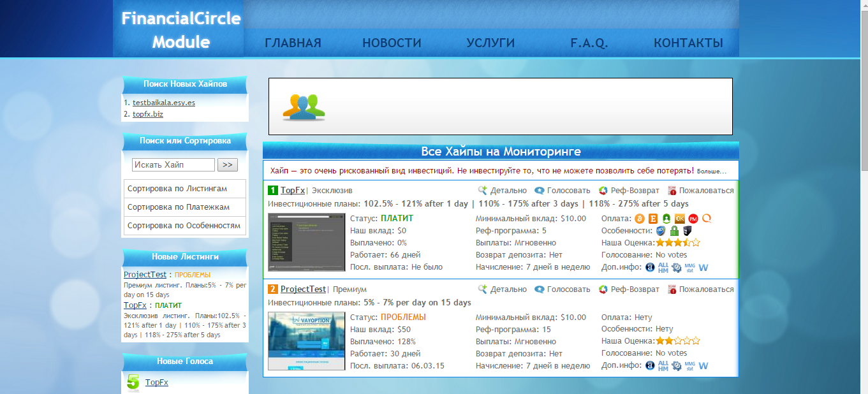868x394 pixels.
Task: Click the TopFx star rating
Action: (x=678, y=243)
